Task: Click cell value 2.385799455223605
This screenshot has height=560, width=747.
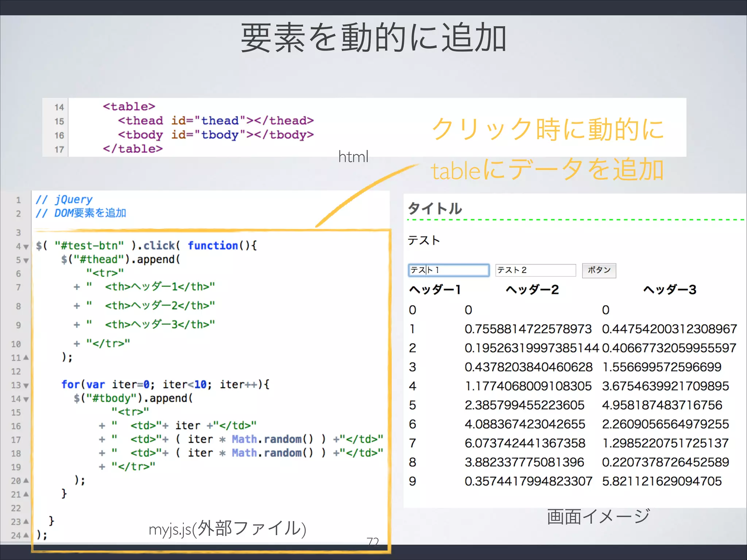Action: coord(525,405)
